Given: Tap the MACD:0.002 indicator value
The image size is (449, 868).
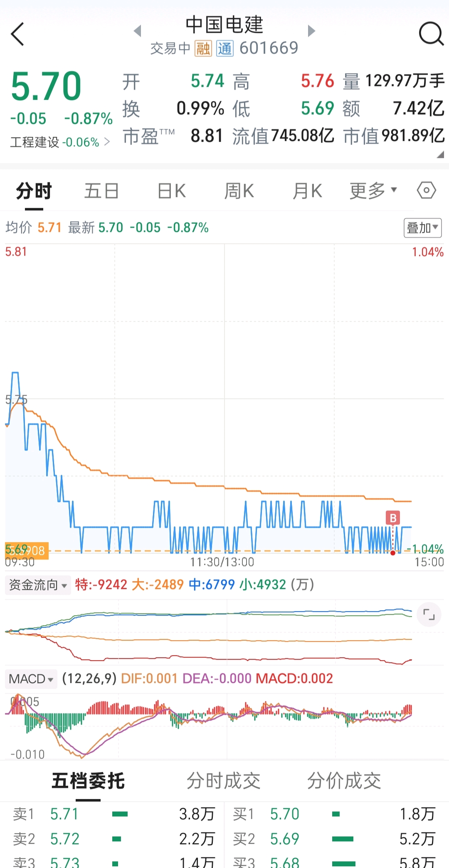Looking at the screenshot, I should (x=294, y=679).
